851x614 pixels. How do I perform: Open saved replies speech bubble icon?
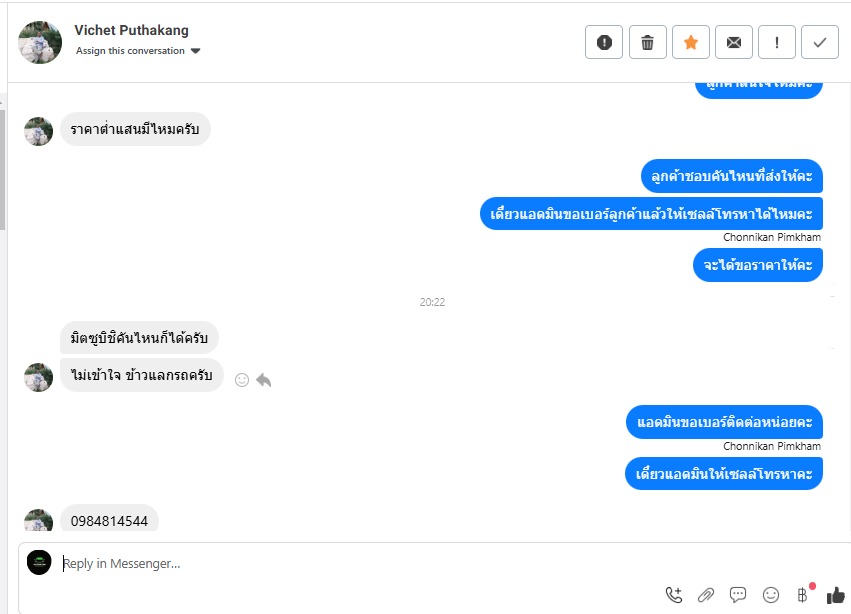pos(738,595)
